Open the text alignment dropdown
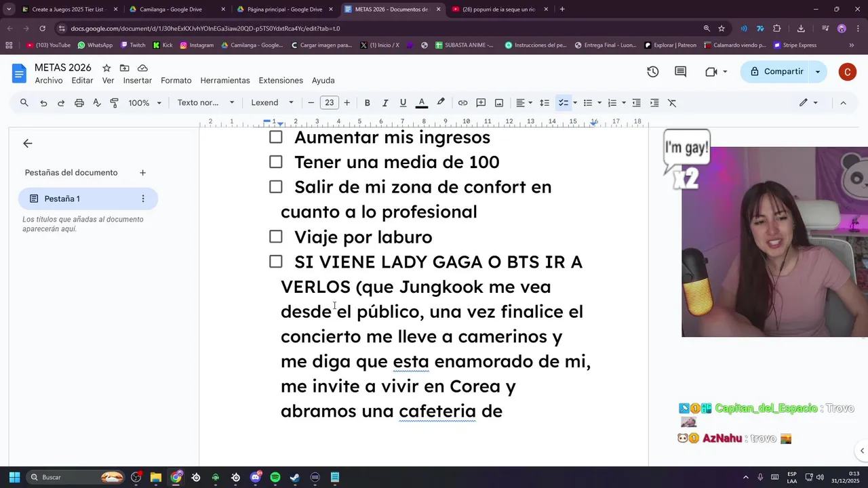Image resolution: width=868 pixels, height=488 pixels. point(524,103)
